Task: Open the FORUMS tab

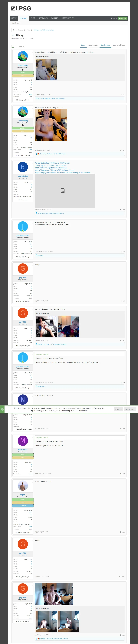Action: (24, 18)
